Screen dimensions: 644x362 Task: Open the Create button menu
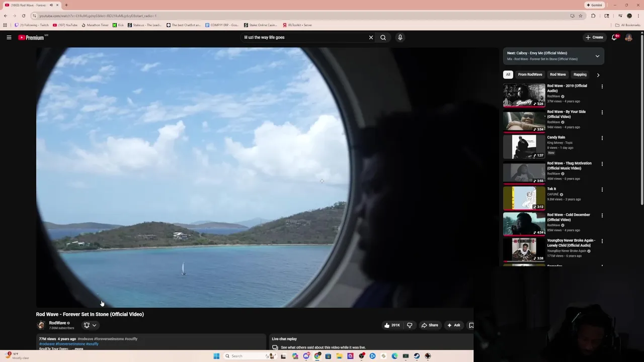click(594, 37)
